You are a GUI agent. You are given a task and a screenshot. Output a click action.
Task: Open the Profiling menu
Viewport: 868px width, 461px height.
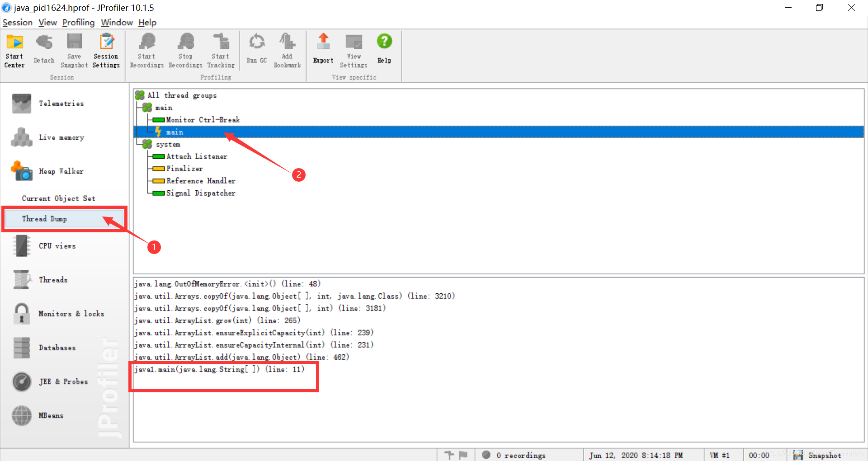click(x=78, y=22)
